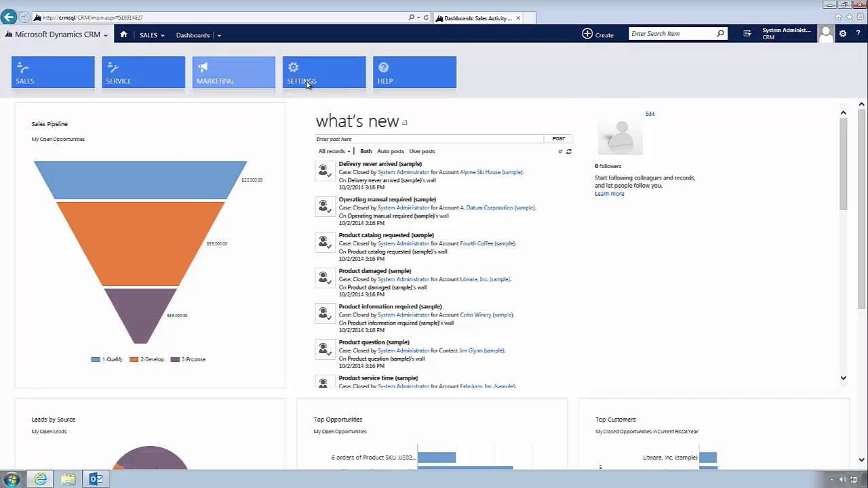The width and height of the screenshot is (868, 488).
Task: Click the 3-Propose legend entry
Action: (x=188, y=359)
